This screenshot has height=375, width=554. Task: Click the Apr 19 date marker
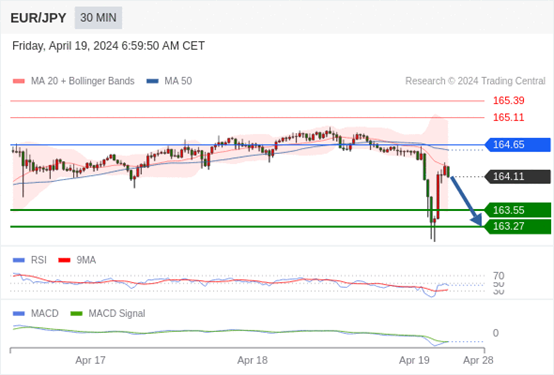(414, 361)
